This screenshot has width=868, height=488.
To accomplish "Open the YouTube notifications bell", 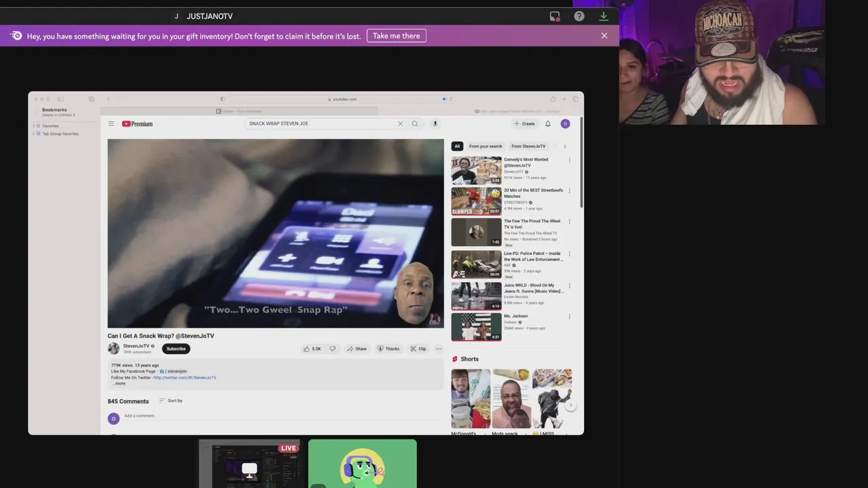I will [x=548, y=124].
